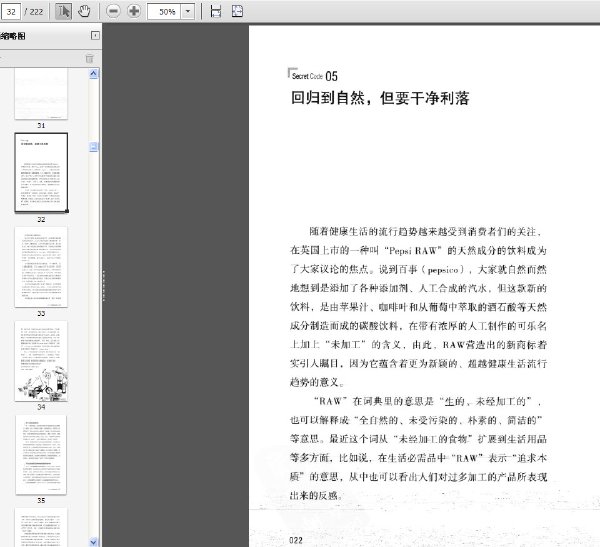Click the fit-width scrolling mode icon
The width and height of the screenshot is (600, 547).
pos(216,11)
